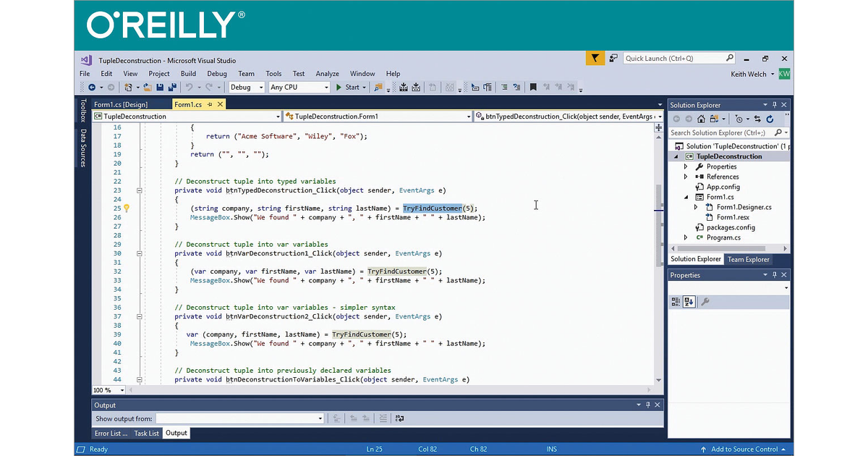Expand the Program.cs node arrow

tap(686, 237)
